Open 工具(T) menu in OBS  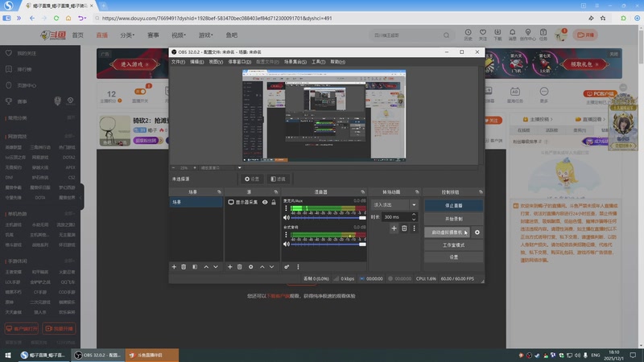(318, 62)
